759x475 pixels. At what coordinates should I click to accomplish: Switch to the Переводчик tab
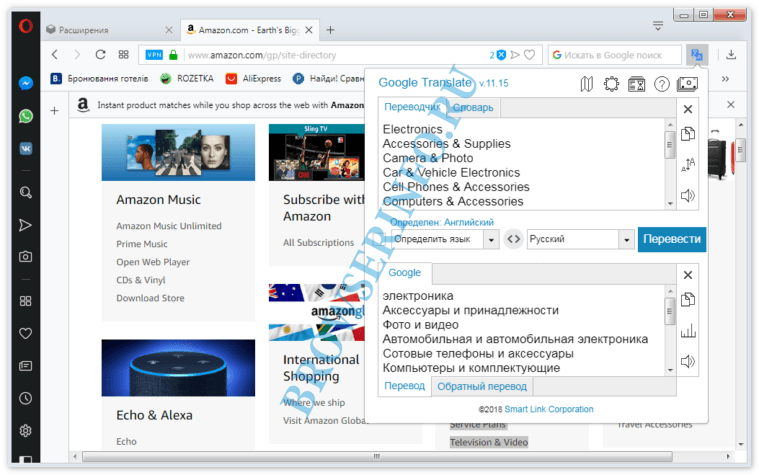[x=412, y=107]
